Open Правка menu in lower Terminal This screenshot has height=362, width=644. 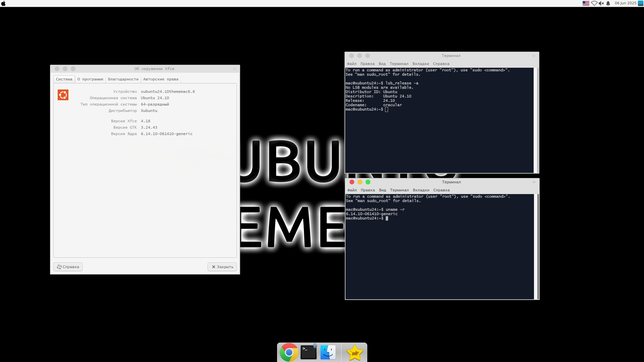click(368, 190)
